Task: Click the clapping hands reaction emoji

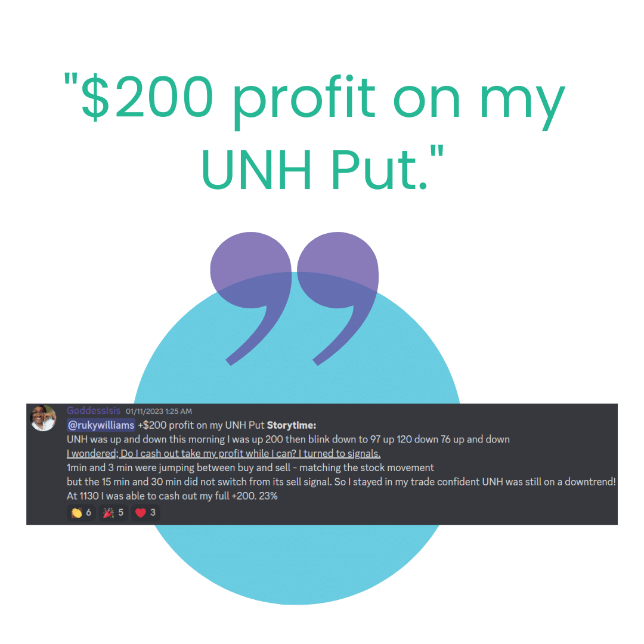Action: click(77, 513)
